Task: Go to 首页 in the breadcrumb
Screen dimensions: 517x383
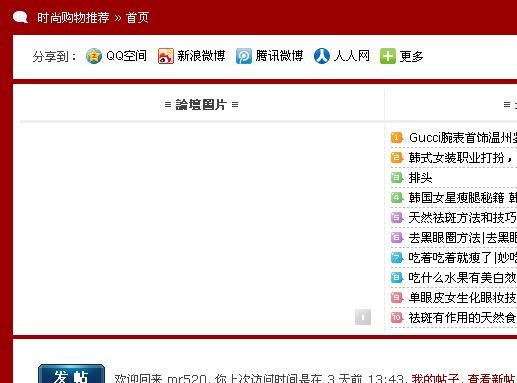Action: click(137, 18)
